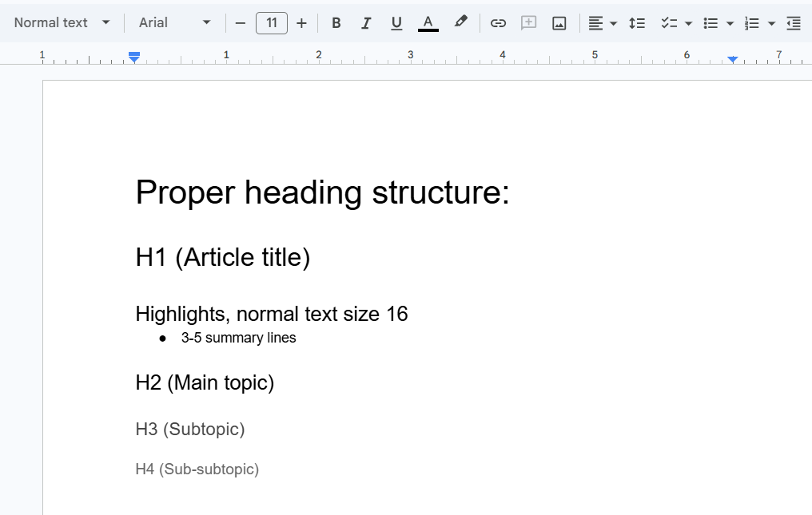
Task: Open the highlight color pen tool
Action: [x=460, y=22]
